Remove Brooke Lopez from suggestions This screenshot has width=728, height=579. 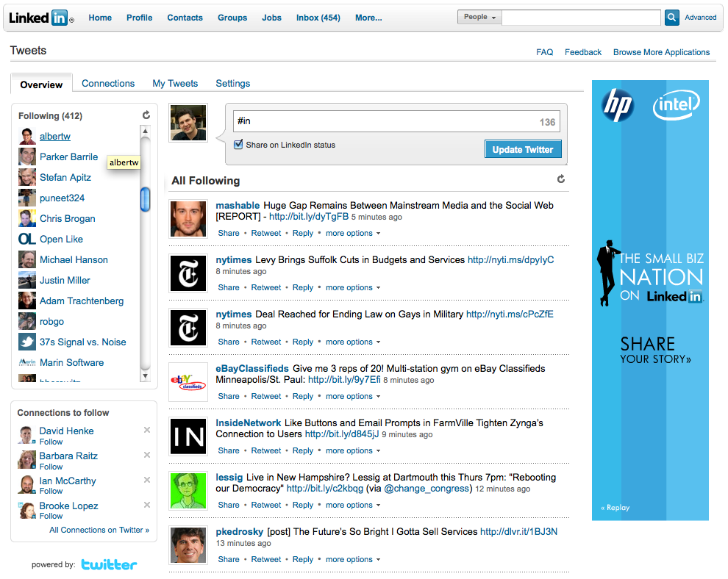(147, 506)
